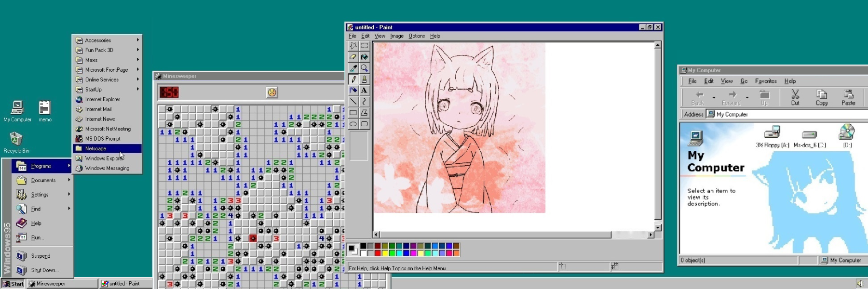Activate the Magnifier tool in Paint
This screenshot has width=868, height=289.
click(364, 68)
